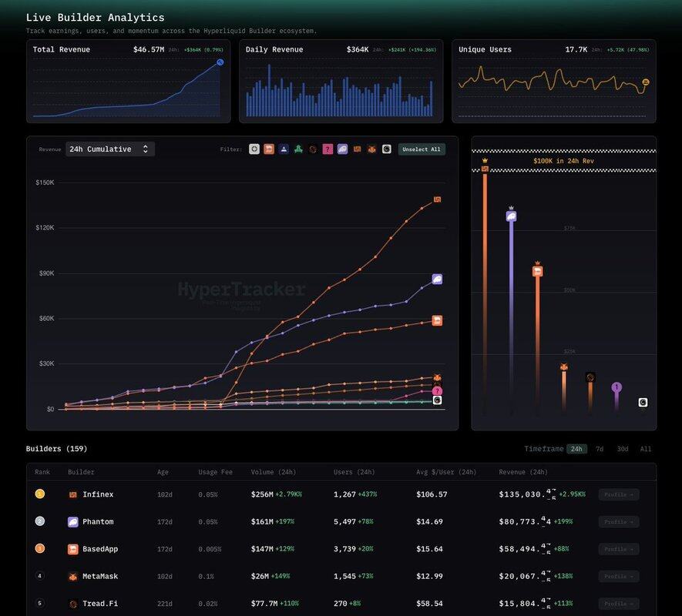Toggle the pink question mark filter icon
Image resolution: width=682 pixels, height=616 pixels.
click(x=328, y=149)
